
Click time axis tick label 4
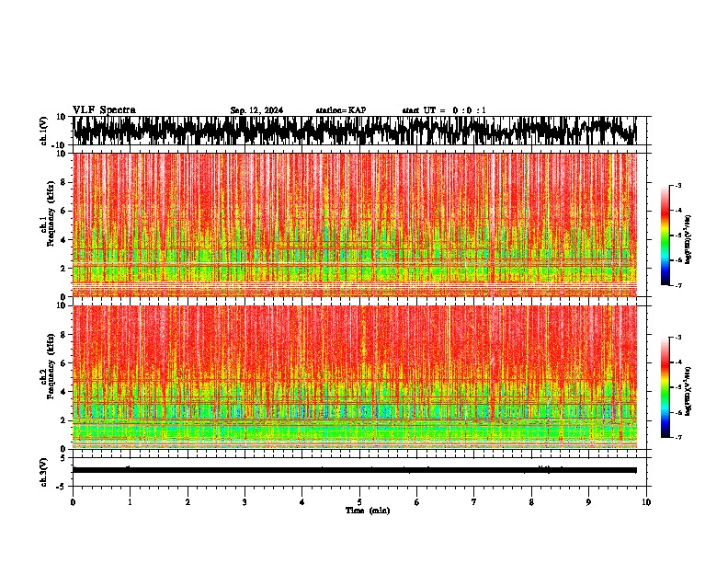(302, 502)
